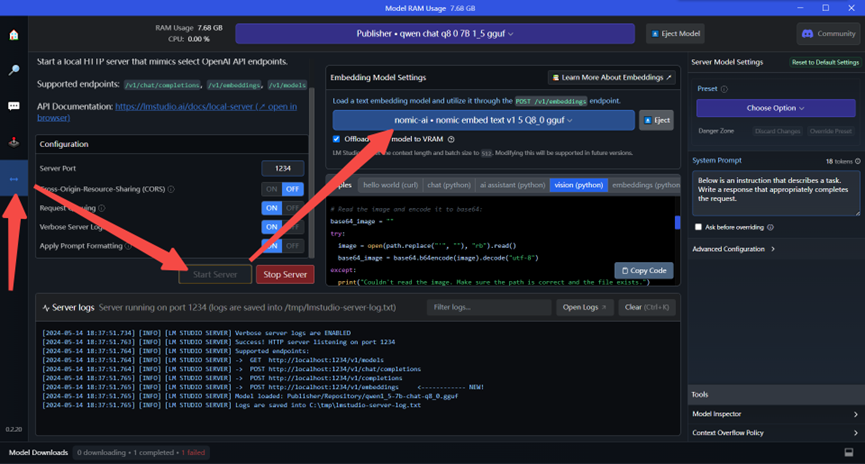The image size is (865, 464).
Task: Click Open Logs button
Action: [584, 307]
